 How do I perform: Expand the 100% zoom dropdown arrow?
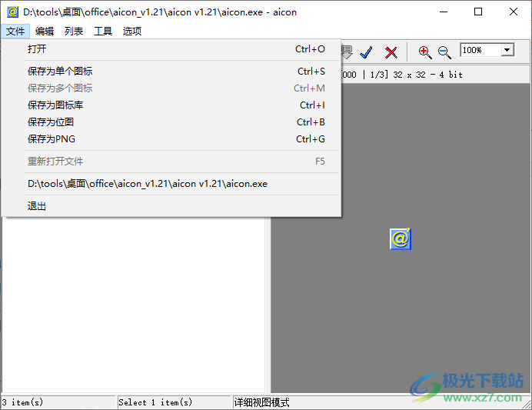pyautogui.click(x=507, y=50)
